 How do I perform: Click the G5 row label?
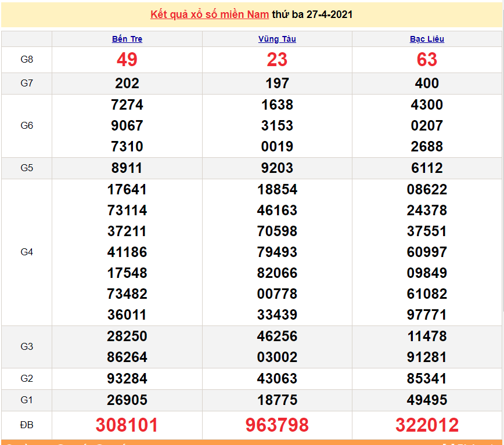(x=27, y=168)
